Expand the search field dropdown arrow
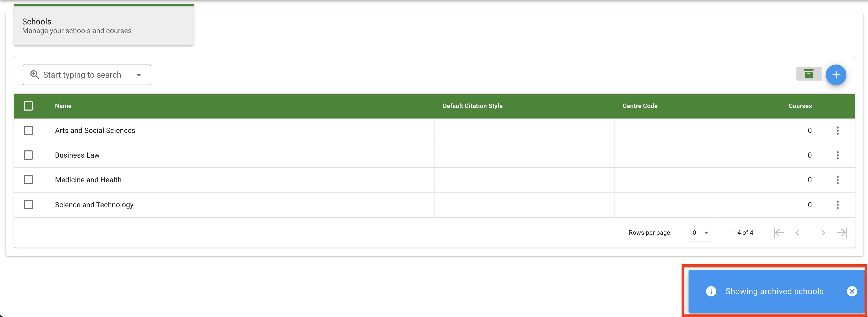The image size is (868, 317). point(139,75)
